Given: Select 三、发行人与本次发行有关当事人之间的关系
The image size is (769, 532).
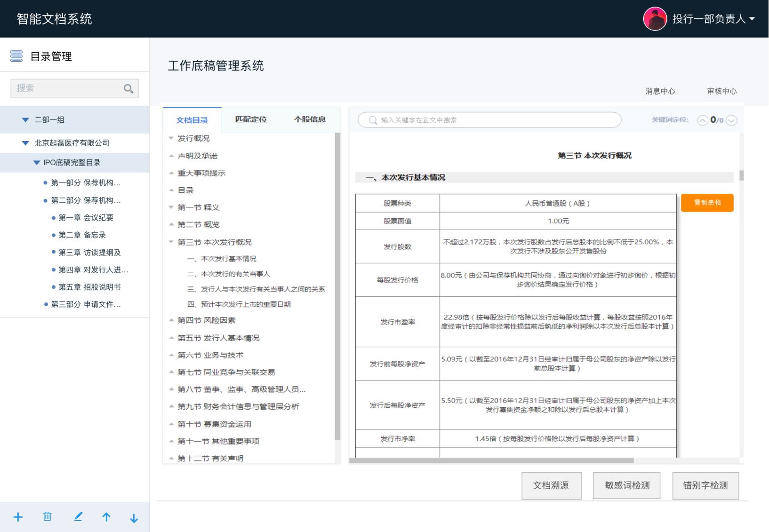Looking at the screenshot, I should pos(256,289).
